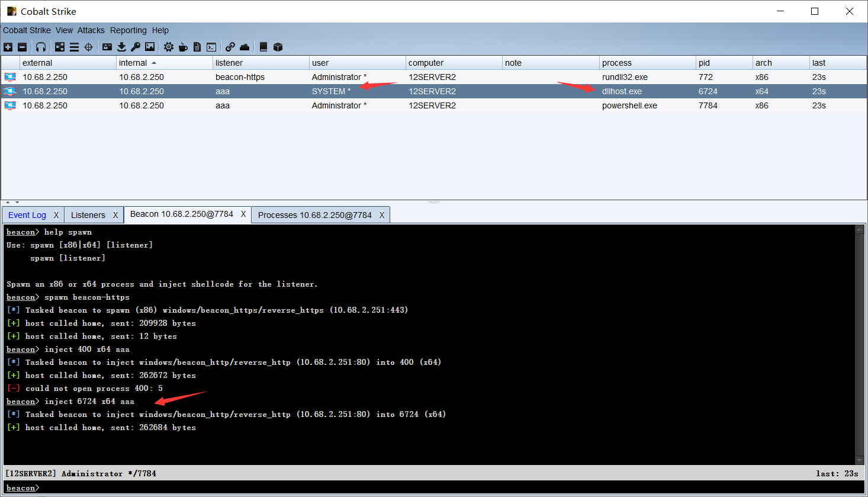Switch to the Listeners tab
The height and width of the screenshot is (497, 868).
88,215
